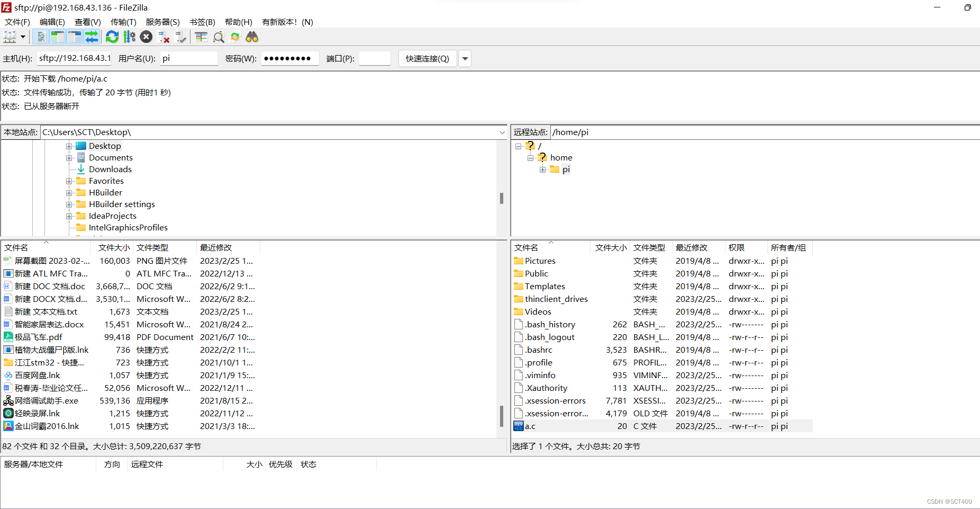Refresh the file and folder lists
The width and height of the screenshot is (980, 509).
click(112, 37)
